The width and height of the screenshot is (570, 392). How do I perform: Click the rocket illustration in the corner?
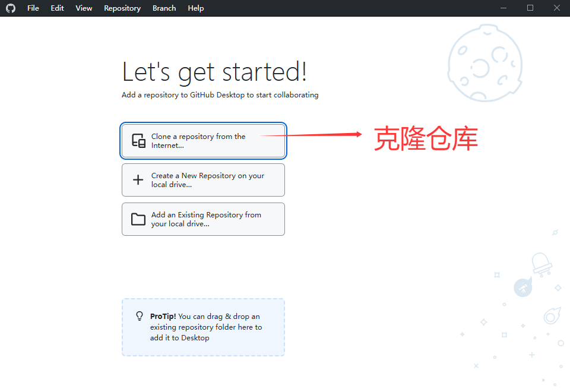point(522,288)
